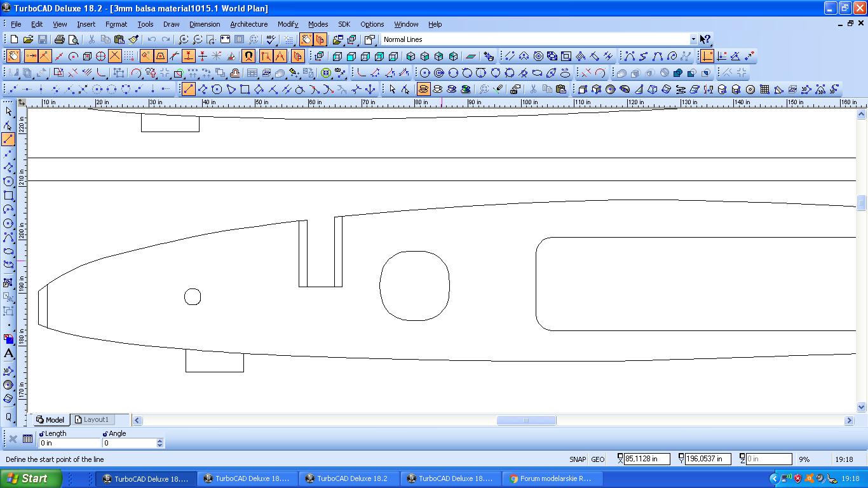This screenshot has width=868, height=488.
Task: Toggle the SNAP status bar indicator
Action: (x=577, y=459)
